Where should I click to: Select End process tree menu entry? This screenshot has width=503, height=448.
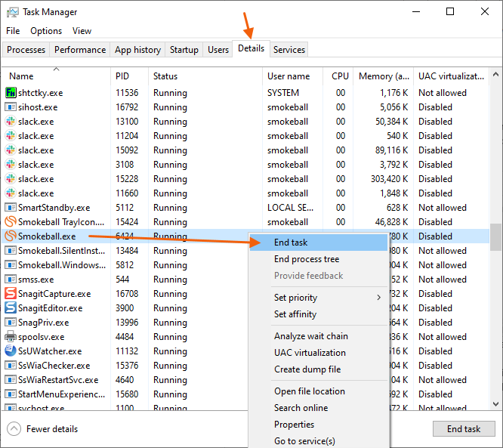(306, 259)
